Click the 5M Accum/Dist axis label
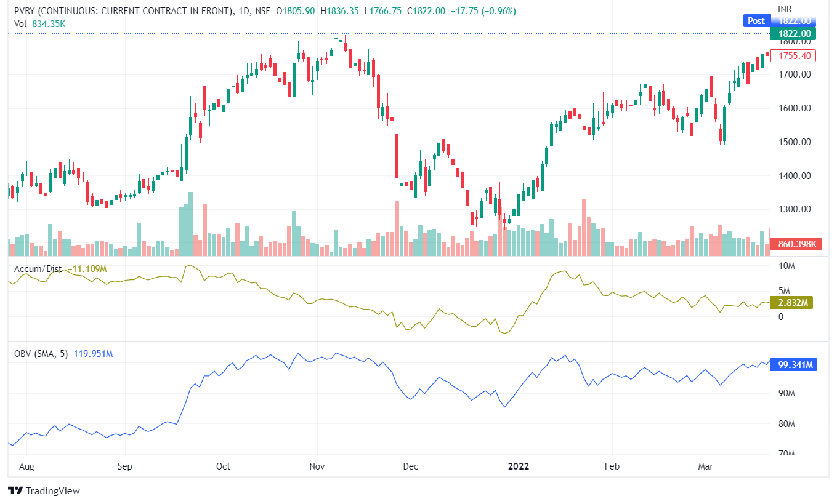This screenshot has height=504, width=837. (783, 291)
